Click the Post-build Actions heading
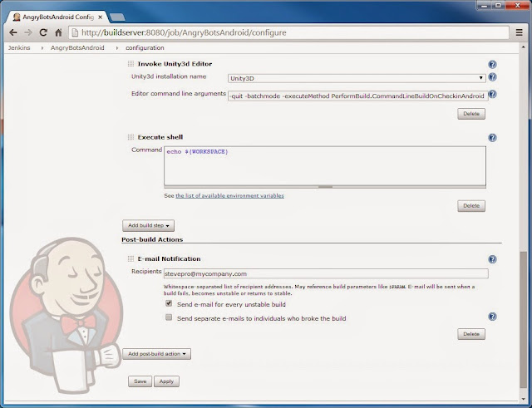Viewport: 532px width, 408px height. [x=152, y=239]
